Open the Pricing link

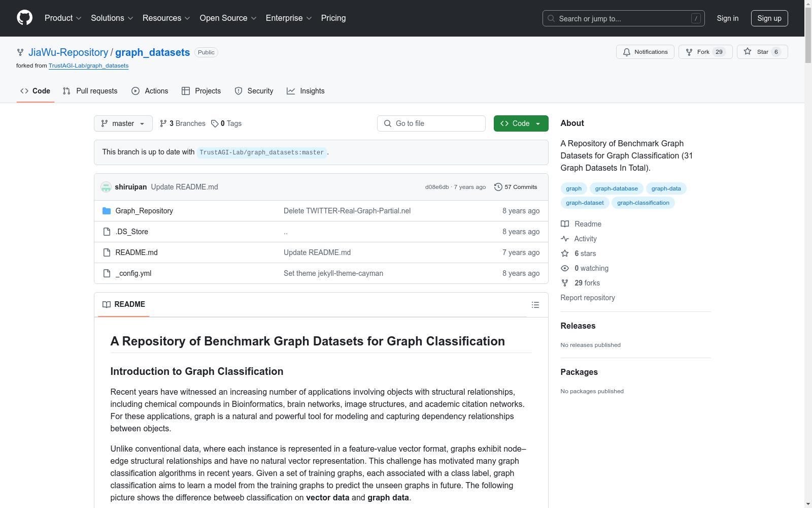[x=333, y=18]
